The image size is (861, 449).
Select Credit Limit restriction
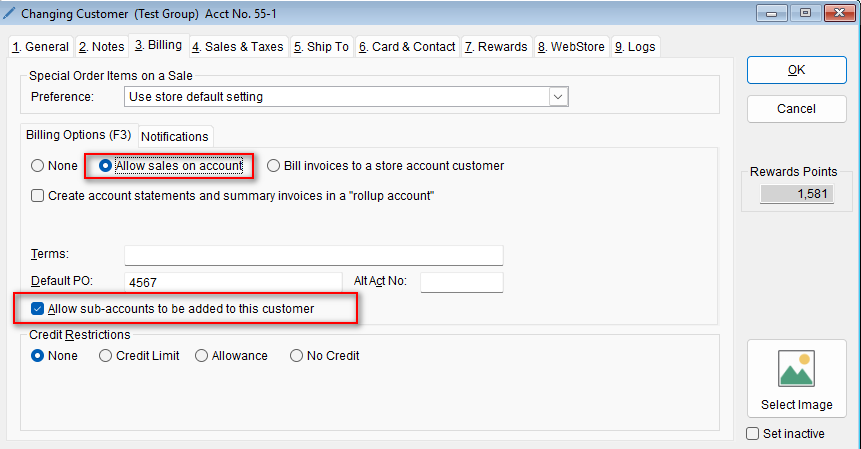coord(106,356)
